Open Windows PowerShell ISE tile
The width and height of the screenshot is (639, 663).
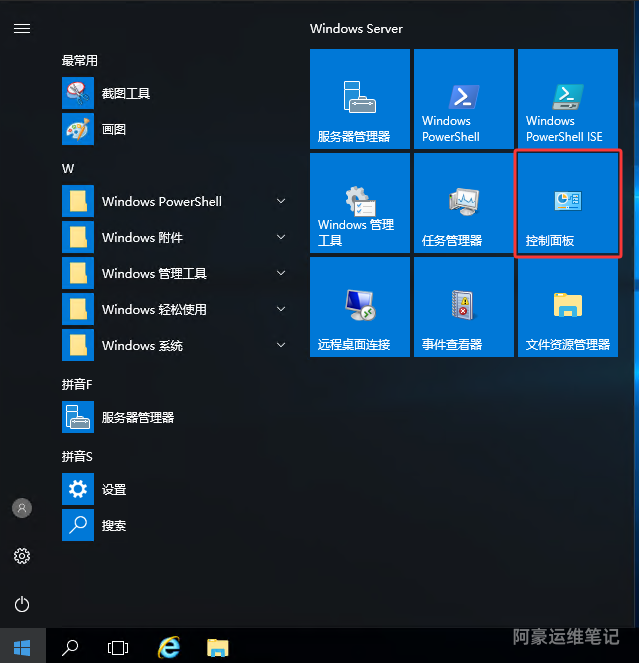[568, 99]
